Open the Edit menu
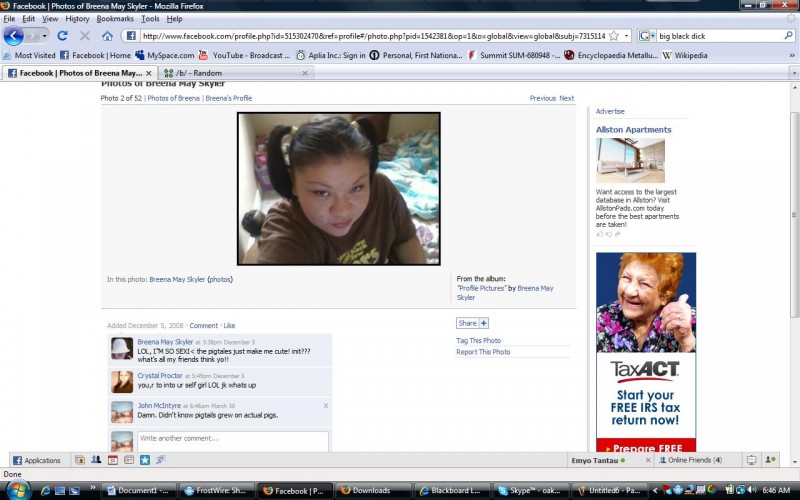 coord(29,19)
